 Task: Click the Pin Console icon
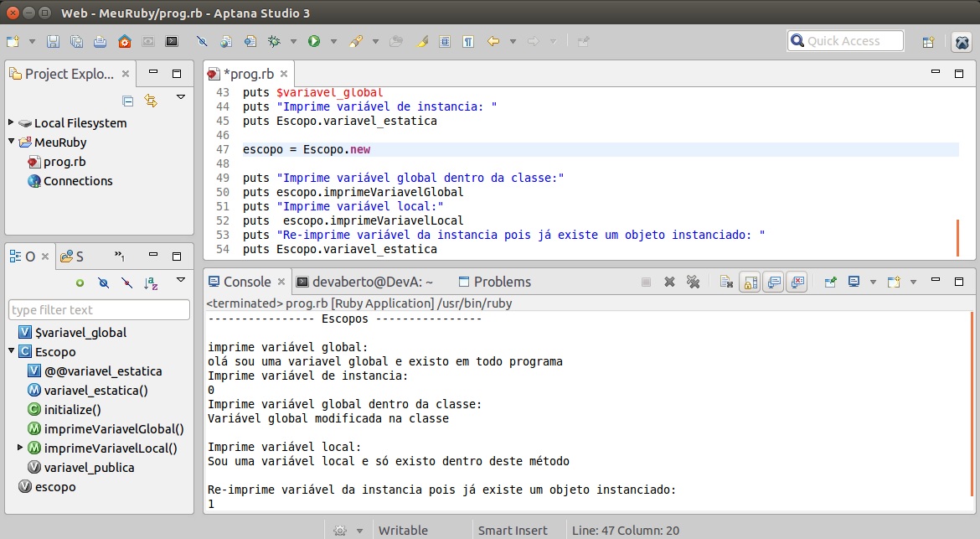coord(830,282)
